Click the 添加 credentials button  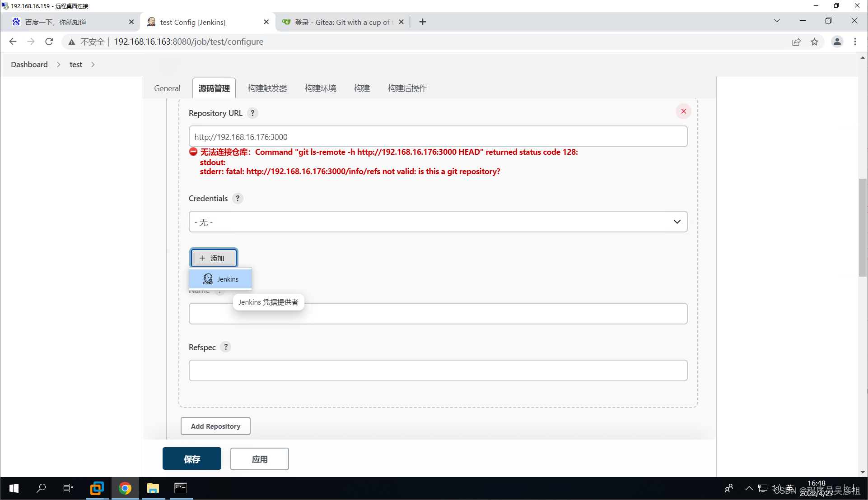pos(214,258)
